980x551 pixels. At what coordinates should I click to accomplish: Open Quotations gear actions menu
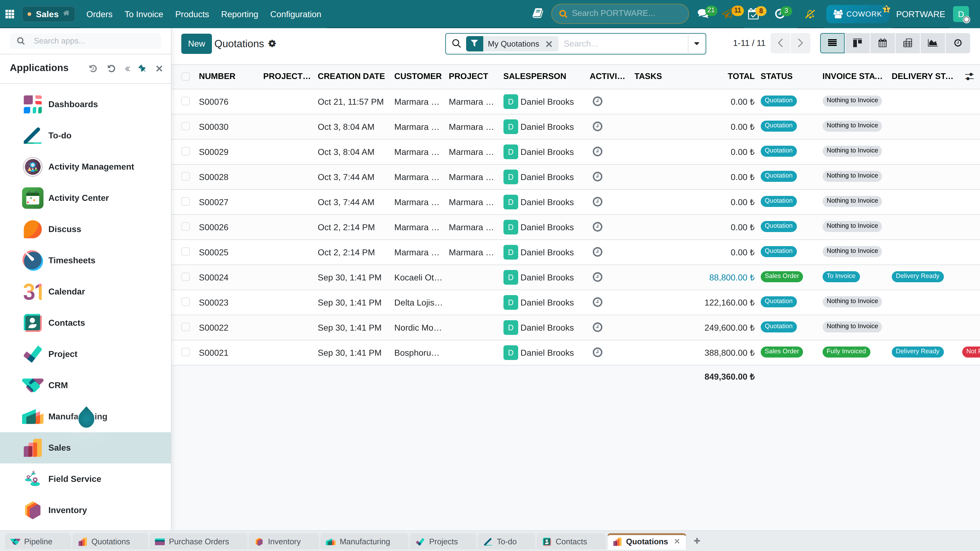pyautogui.click(x=272, y=44)
